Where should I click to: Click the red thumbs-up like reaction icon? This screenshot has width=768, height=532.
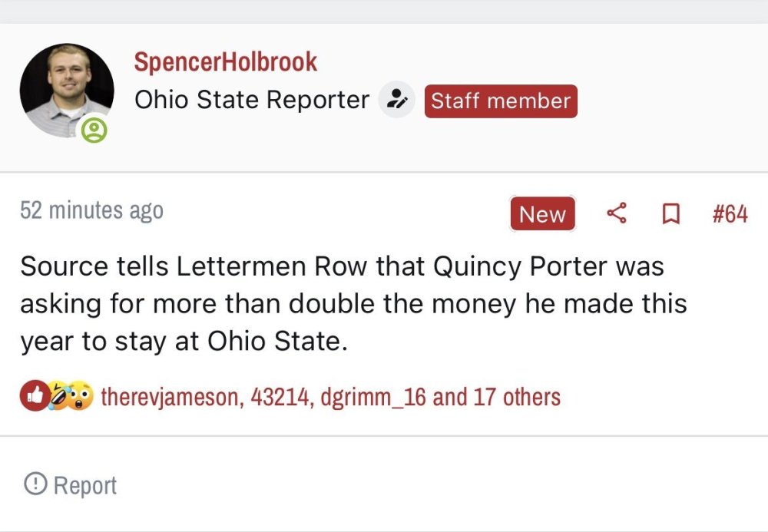coord(33,396)
